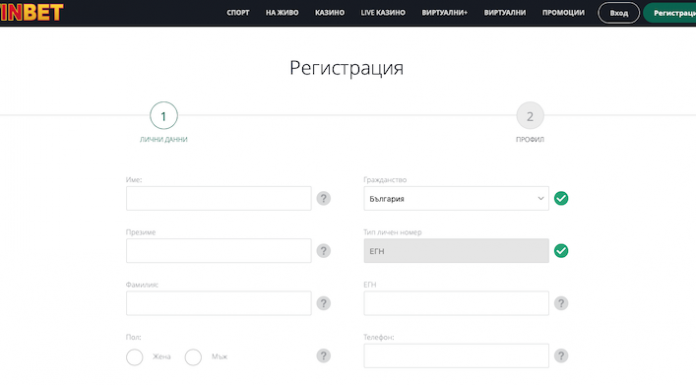This screenshot has width=696, height=385.
Task: Open help icon for ЕГН field
Action: click(x=561, y=303)
